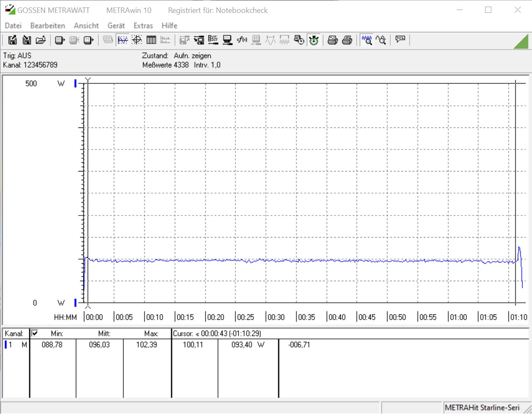Click the open folder icon
532x414 pixels.
pos(41,40)
